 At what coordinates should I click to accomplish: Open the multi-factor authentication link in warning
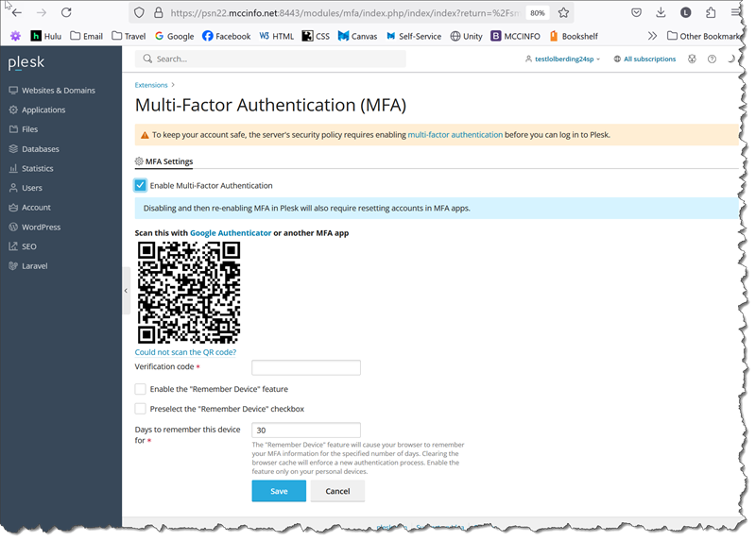pyautogui.click(x=455, y=135)
